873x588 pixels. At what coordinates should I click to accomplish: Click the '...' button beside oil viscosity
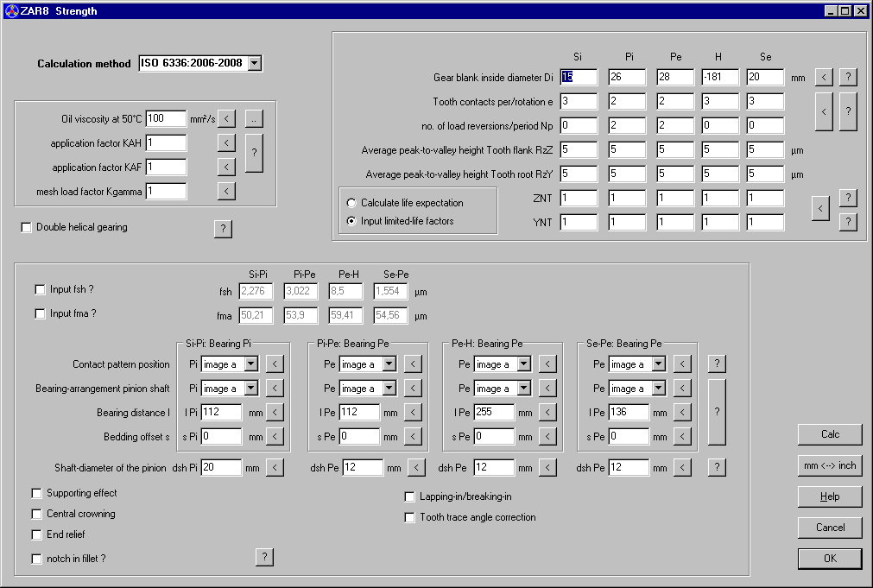(253, 118)
